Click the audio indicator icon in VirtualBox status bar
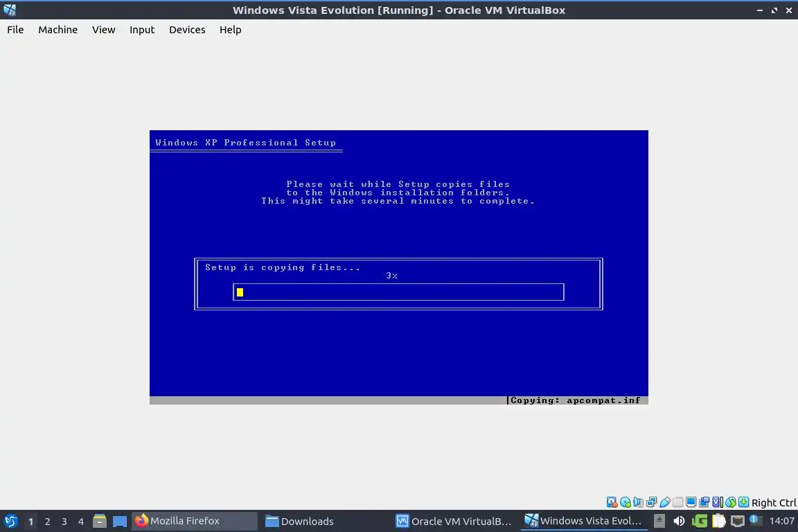Viewport: 798px width, 532px height. [x=638, y=502]
